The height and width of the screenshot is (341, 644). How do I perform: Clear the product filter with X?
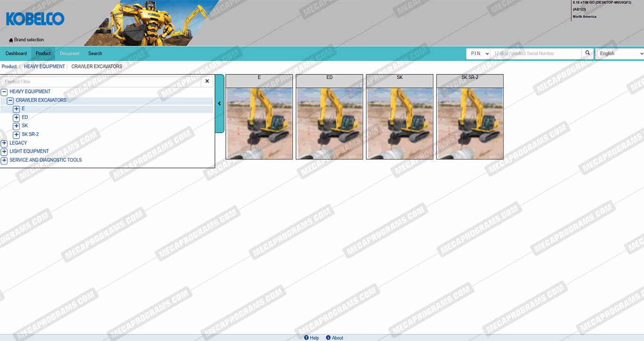click(207, 82)
